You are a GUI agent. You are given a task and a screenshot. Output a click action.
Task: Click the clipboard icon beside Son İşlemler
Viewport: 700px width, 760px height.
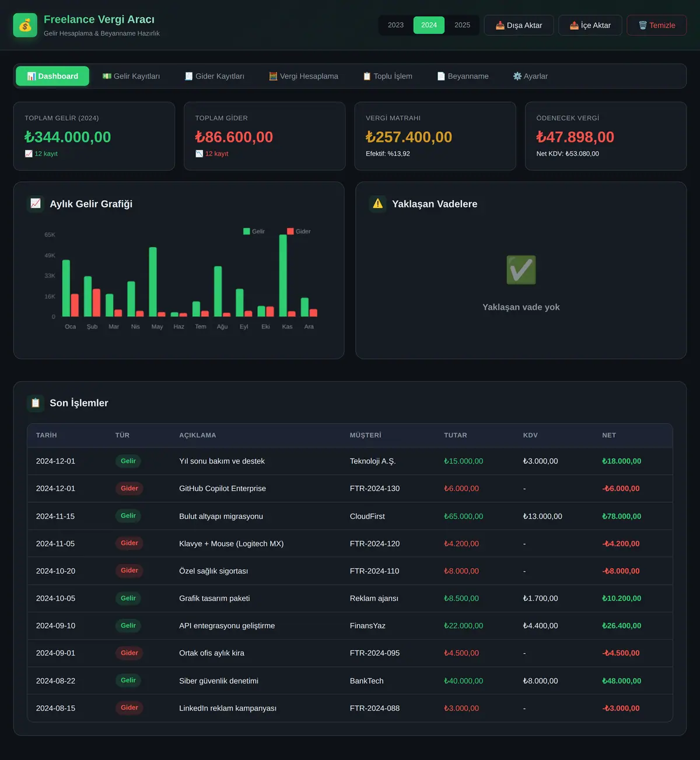pos(36,403)
